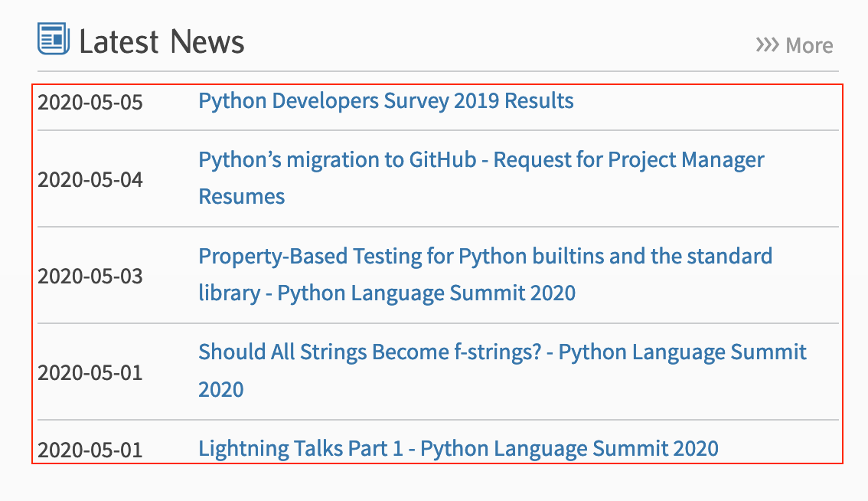
Task: Open the More news link
Action: point(808,46)
